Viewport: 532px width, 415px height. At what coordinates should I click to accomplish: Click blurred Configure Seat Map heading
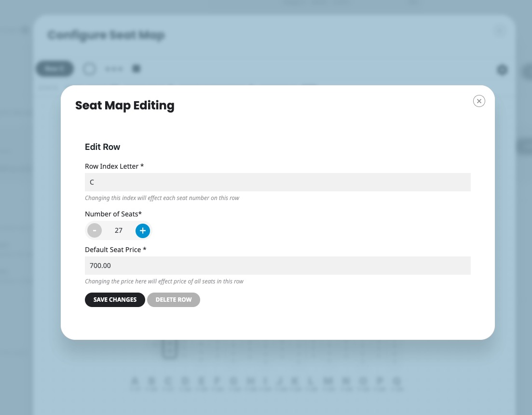tap(106, 35)
